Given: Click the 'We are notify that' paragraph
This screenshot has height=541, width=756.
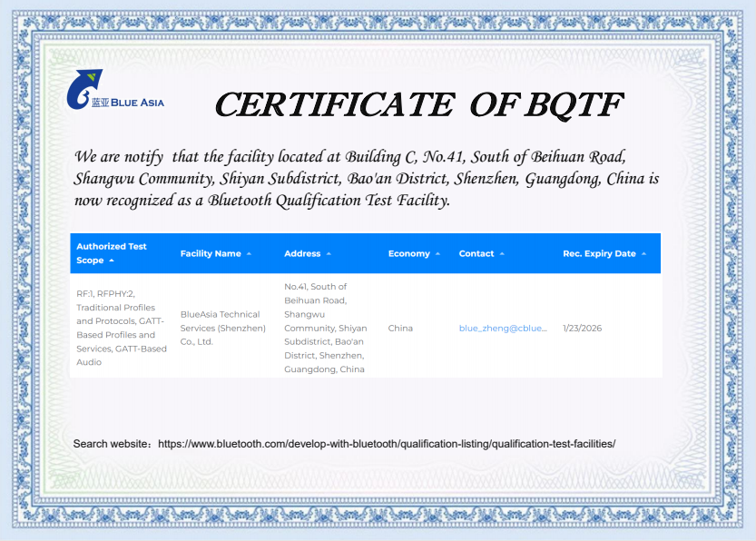Looking at the screenshot, I should point(366,179).
